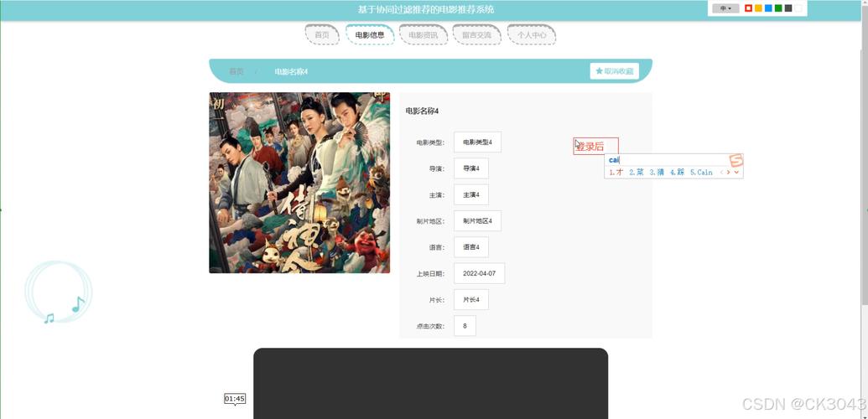Select the blue color swatch
The height and width of the screenshot is (419, 868).
(x=768, y=8)
